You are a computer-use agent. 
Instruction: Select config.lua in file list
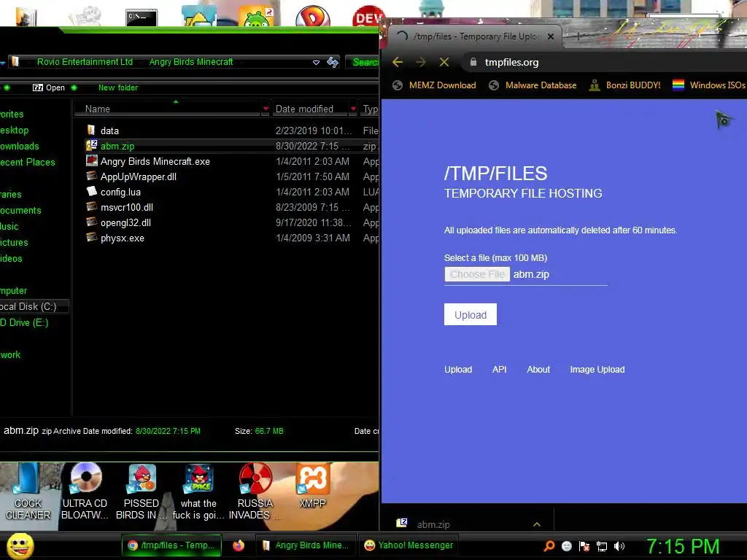click(120, 192)
